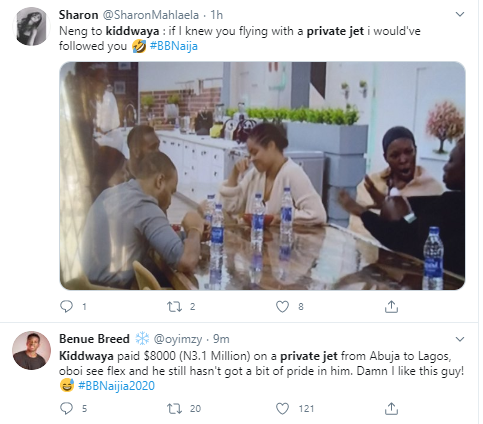Screen dimensions: 483x424
Task: View the attached kitchen table photo
Action: click(262, 176)
